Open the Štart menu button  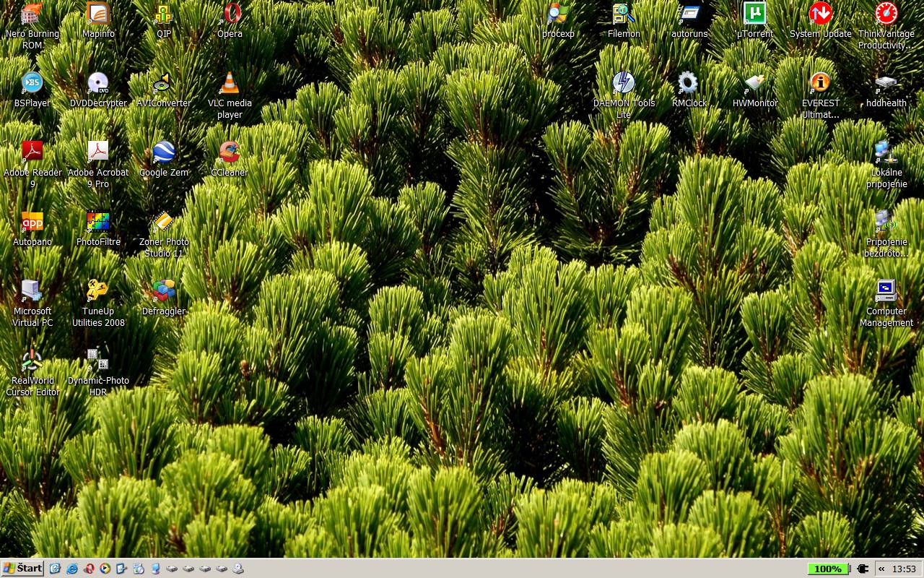pos(22,569)
